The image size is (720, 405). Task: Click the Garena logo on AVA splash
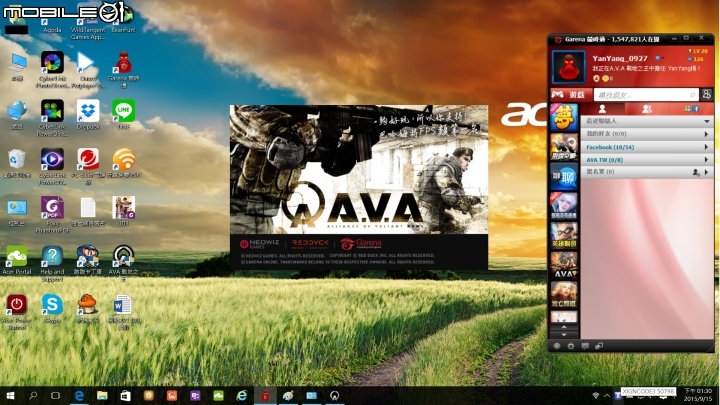tap(361, 243)
